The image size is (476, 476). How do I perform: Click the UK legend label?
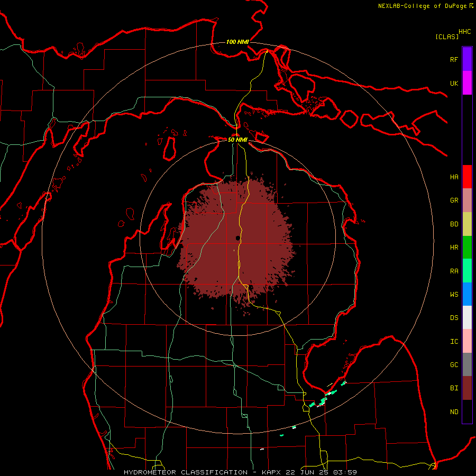click(454, 83)
